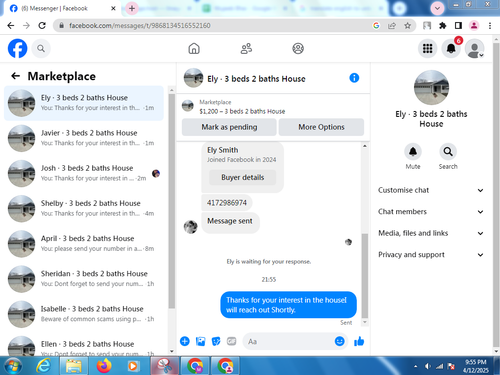Screen dimensions: 500x375
Task: Open Josh 3 beds 2 baths conversation
Action: tap(84, 173)
